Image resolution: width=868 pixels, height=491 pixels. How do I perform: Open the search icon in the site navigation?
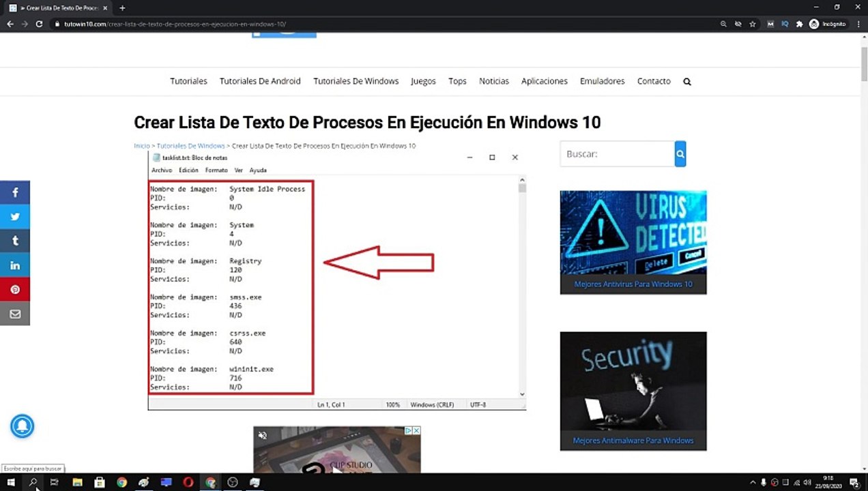687,81
